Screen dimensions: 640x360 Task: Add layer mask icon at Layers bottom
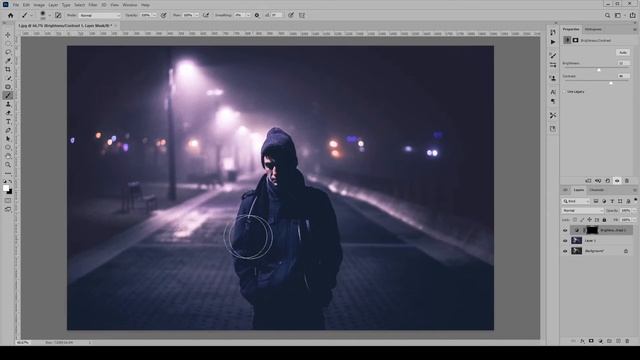tap(591, 341)
